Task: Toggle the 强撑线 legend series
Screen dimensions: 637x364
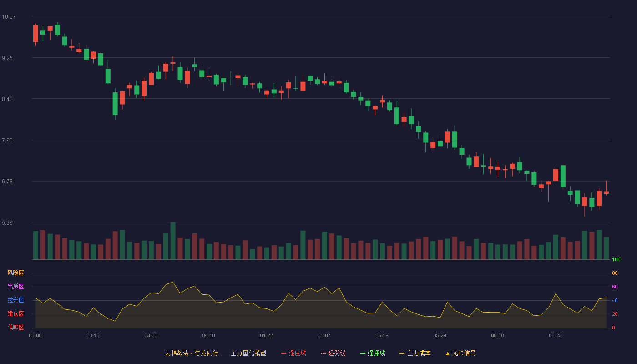Action: click(x=373, y=353)
